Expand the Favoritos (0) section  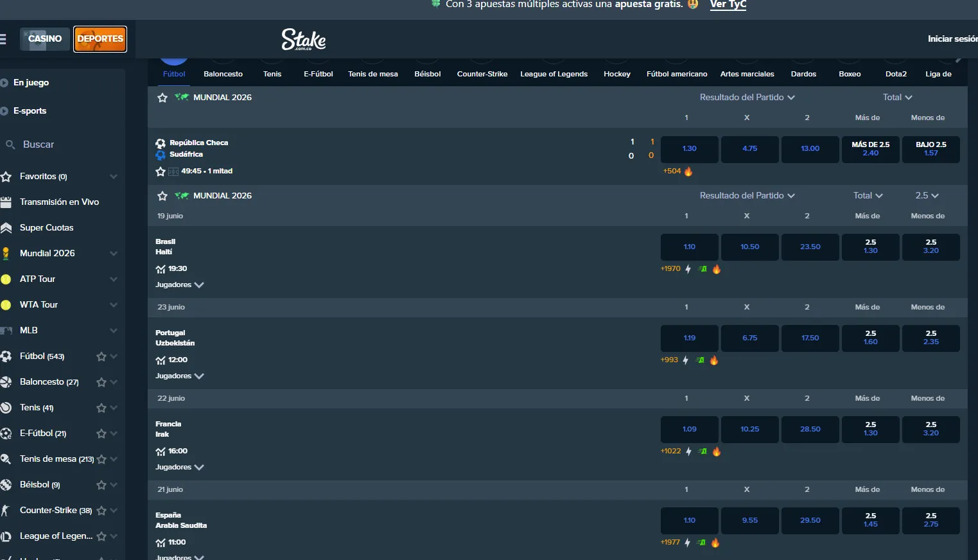pyautogui.click(x=114, y=177)
